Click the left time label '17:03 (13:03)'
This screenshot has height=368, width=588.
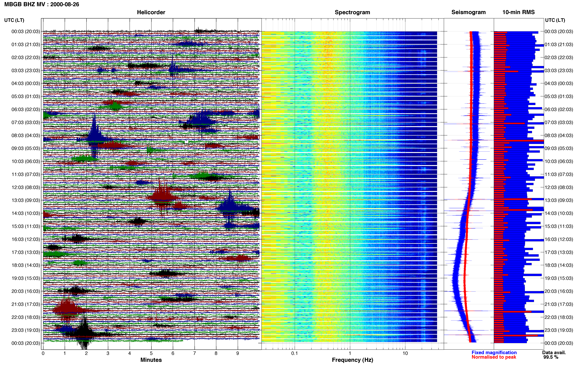[x=26, y=252]
